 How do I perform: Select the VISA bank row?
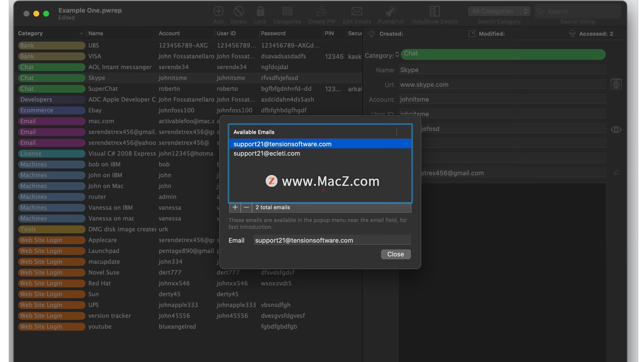coord(189,56)
